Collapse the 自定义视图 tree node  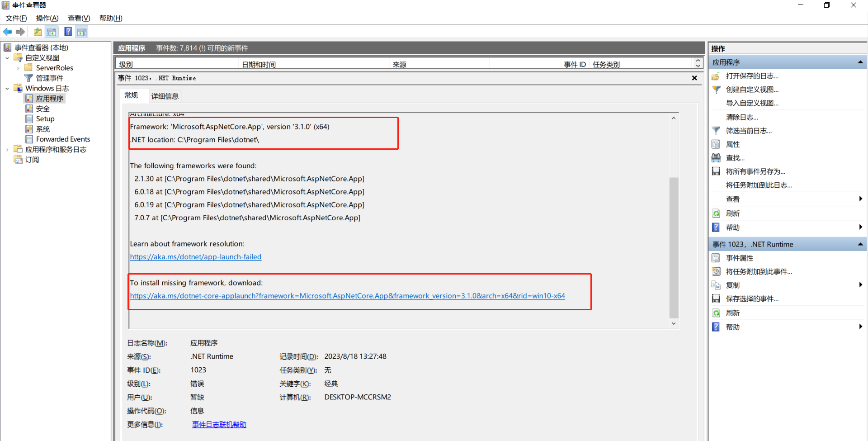pos(7,58)
